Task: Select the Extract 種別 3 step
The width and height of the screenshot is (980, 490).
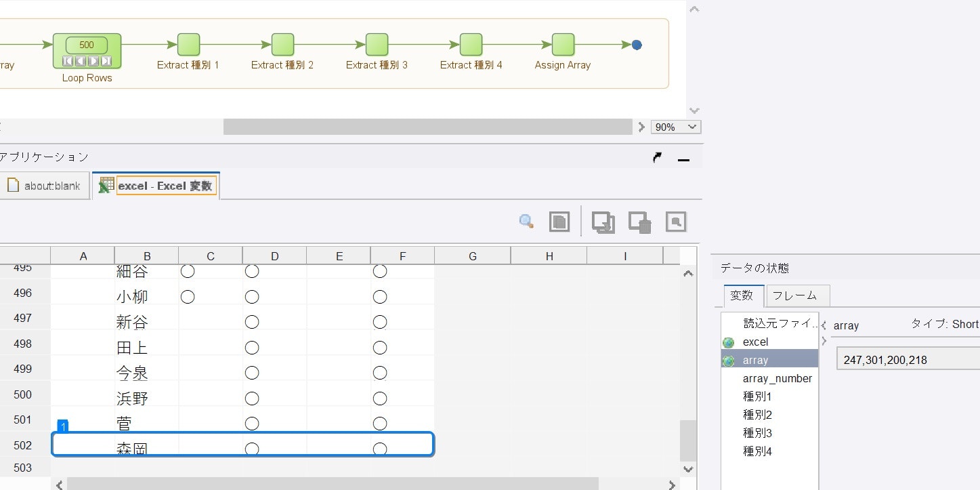Action: (377, 45)
